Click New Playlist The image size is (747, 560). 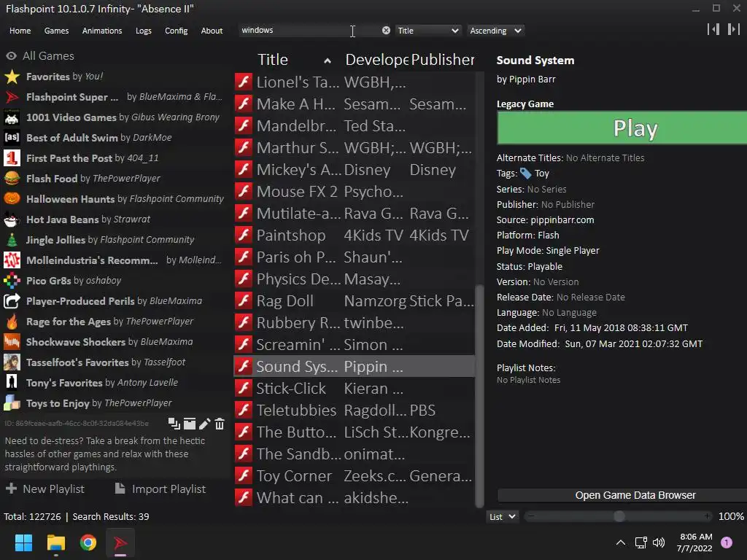tap(45, 489)
